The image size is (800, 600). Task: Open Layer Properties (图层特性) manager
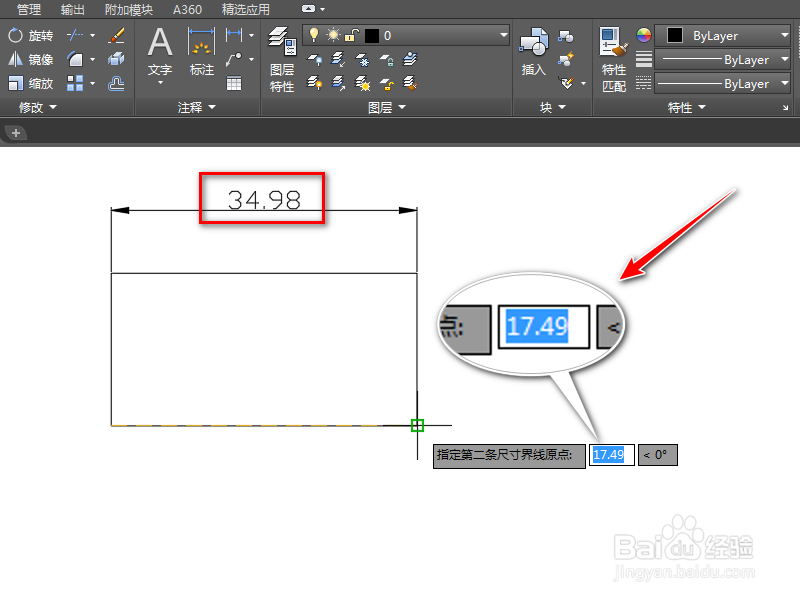(x=282, y=60)
